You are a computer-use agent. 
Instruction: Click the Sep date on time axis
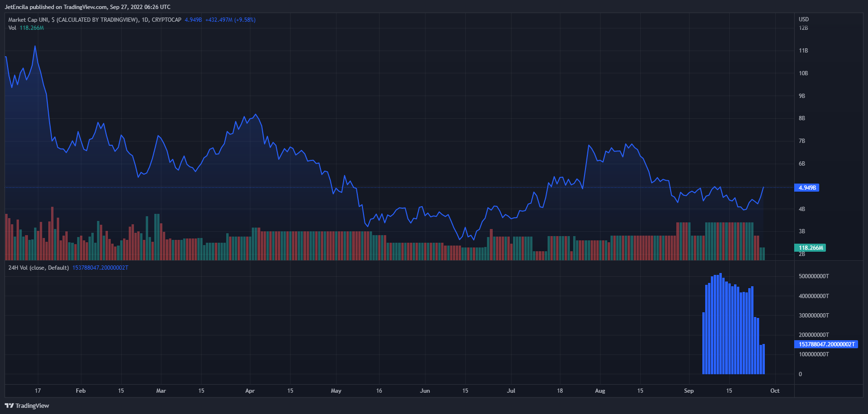(x=689, y=391)
